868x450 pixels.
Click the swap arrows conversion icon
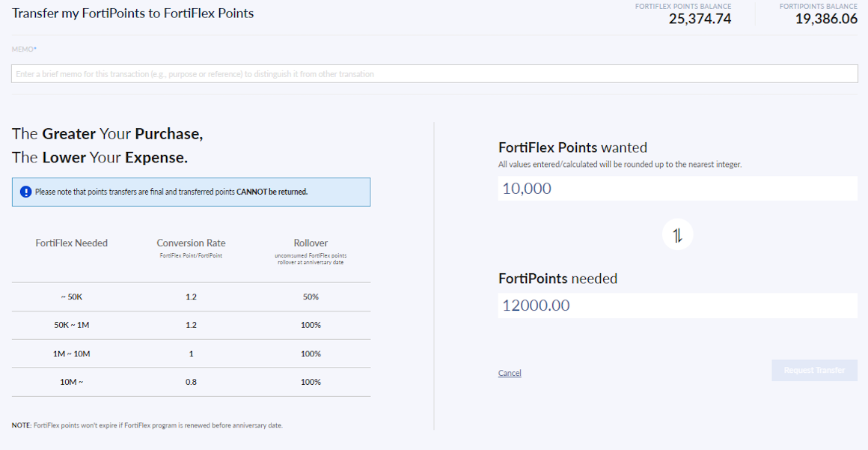[x=677, y=235]
